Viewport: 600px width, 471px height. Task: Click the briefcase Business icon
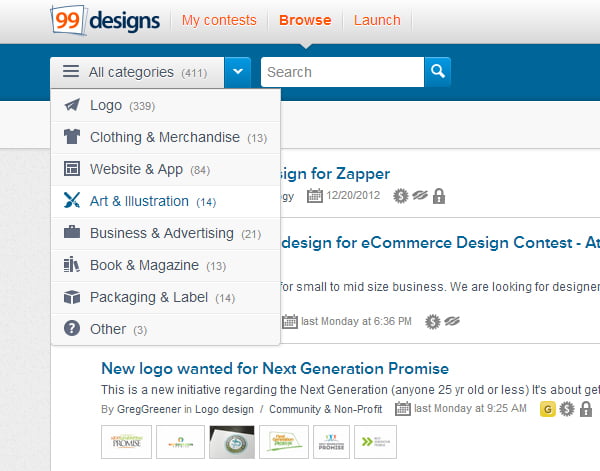tap(72, 232)
